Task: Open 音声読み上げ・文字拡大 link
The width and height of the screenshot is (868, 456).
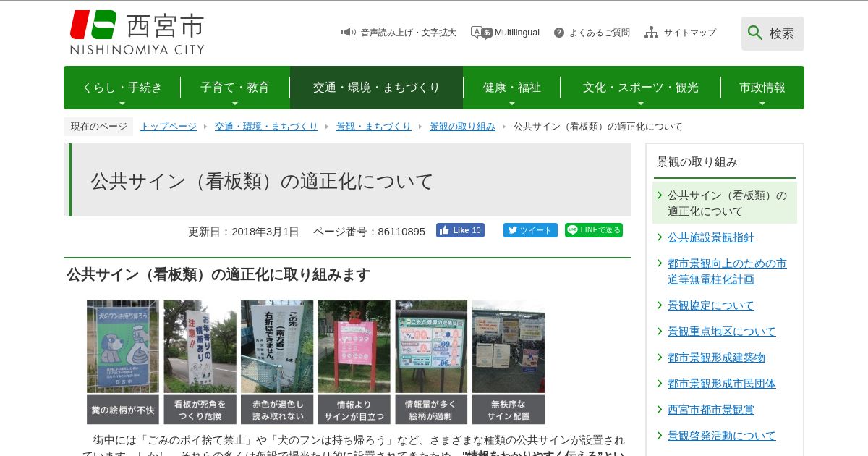Action: point(409,33)
